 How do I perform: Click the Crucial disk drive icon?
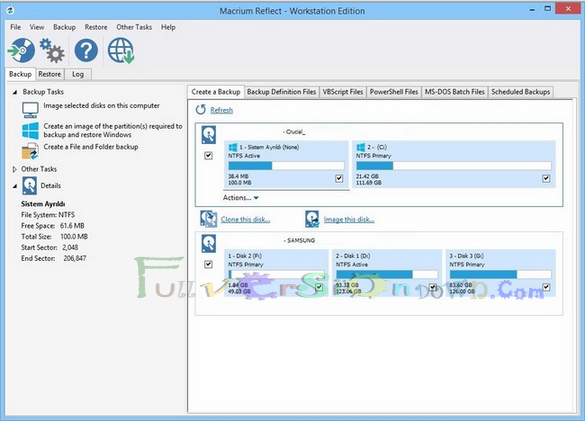(x=209, y=135)
